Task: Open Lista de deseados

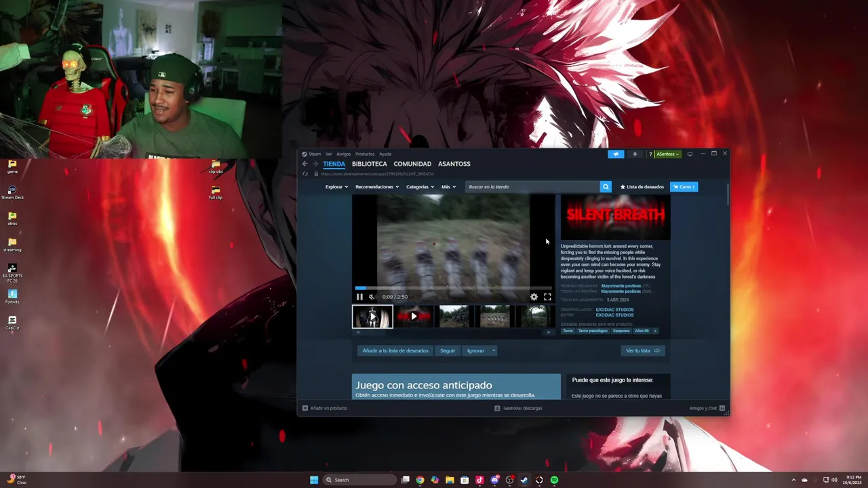Action: point(642,187)
